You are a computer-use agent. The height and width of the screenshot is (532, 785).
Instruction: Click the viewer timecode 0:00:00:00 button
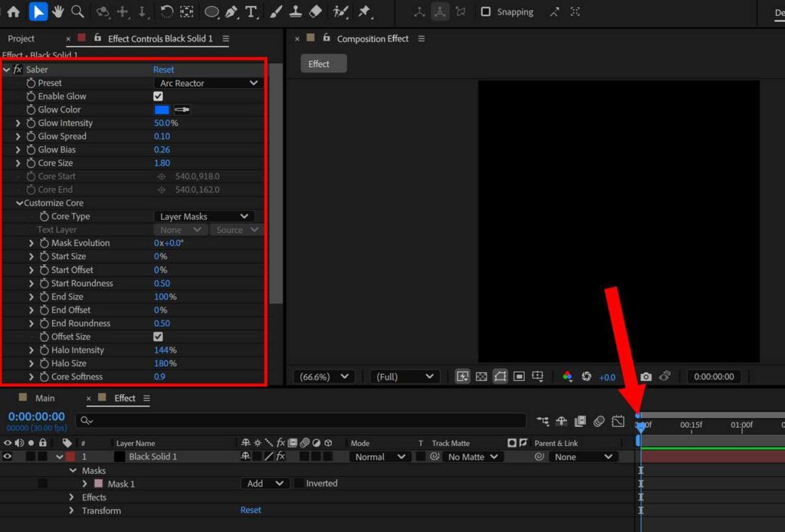714,376
